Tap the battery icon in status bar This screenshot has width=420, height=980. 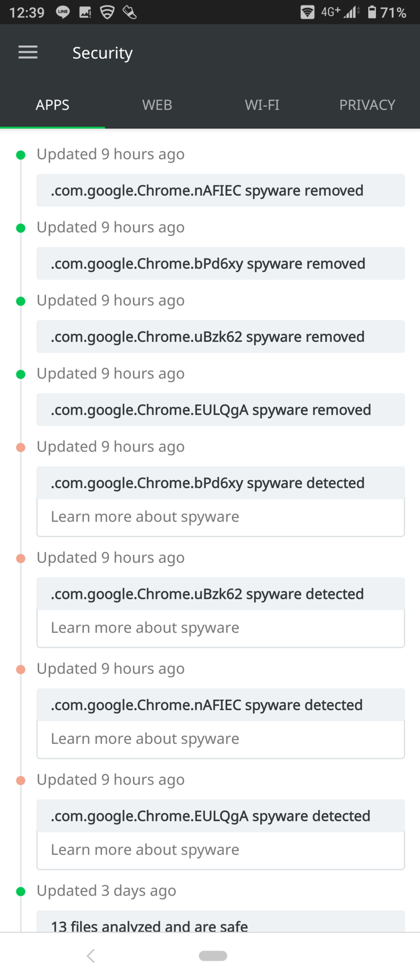coord(372,12)
